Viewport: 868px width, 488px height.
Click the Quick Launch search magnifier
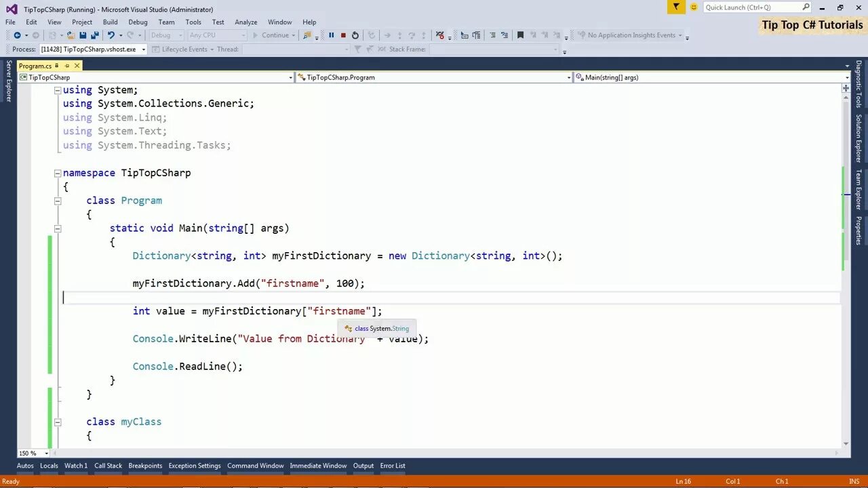pyautogui.click(x=806, y=7)
